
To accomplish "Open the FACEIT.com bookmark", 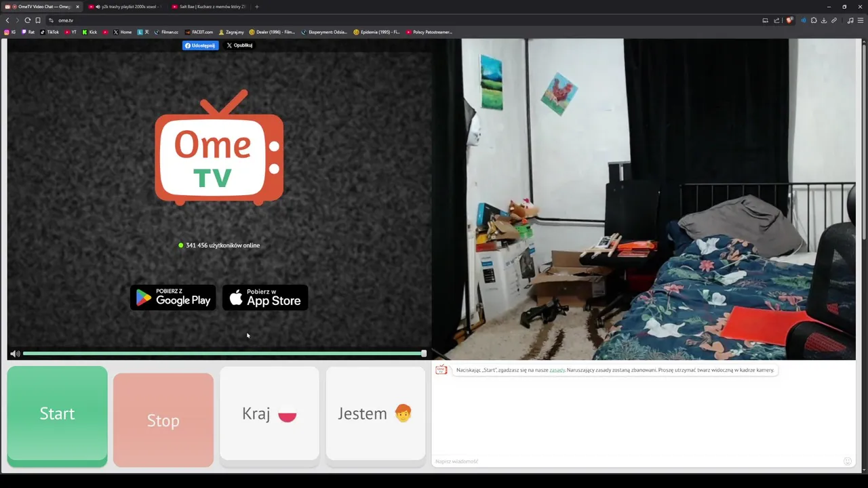I will [x=199, y=32].
